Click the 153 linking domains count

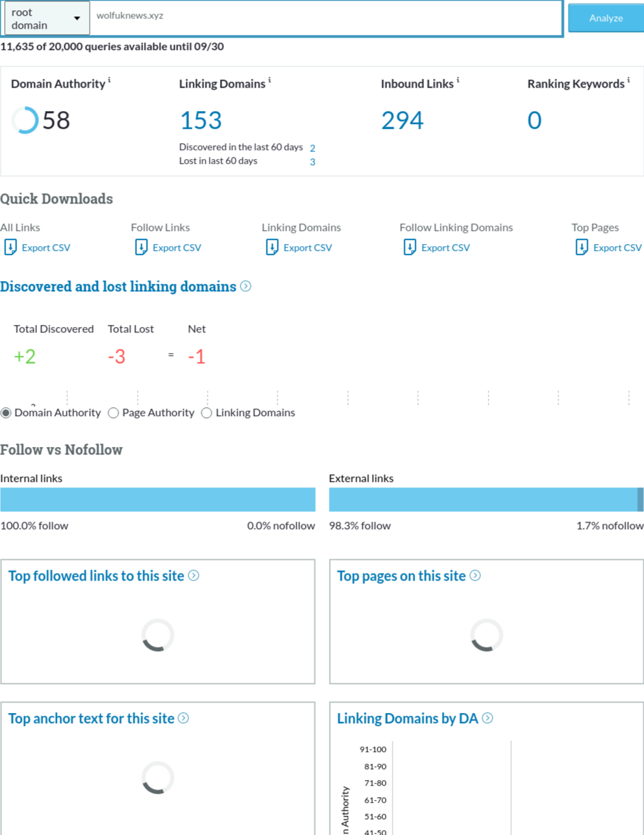201,121
